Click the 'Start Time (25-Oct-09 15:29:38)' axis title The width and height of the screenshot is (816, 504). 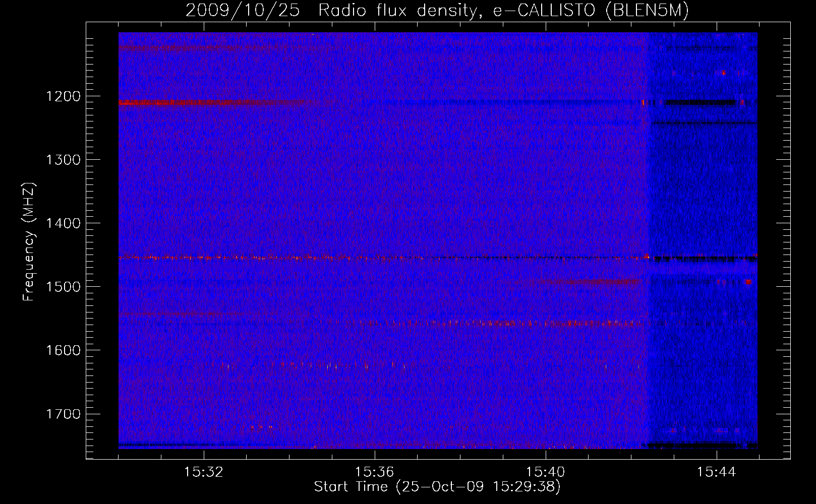click(x=437, y=487)
